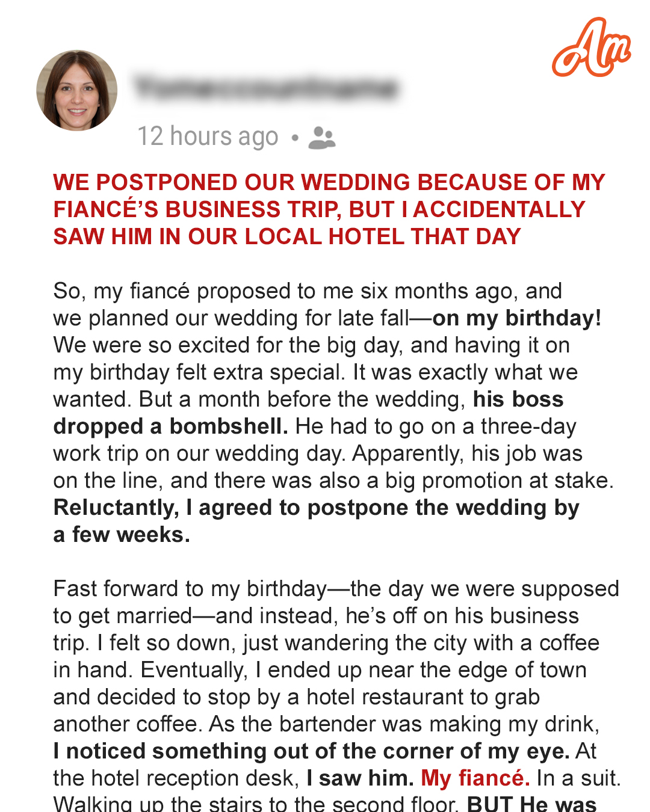Click the friends audience icon

coord(322,138)
